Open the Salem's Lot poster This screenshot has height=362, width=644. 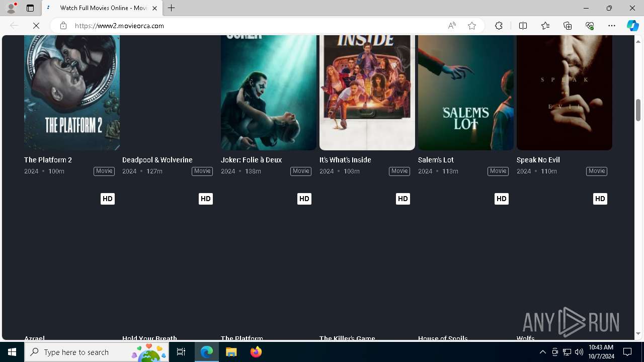(466, 93)
